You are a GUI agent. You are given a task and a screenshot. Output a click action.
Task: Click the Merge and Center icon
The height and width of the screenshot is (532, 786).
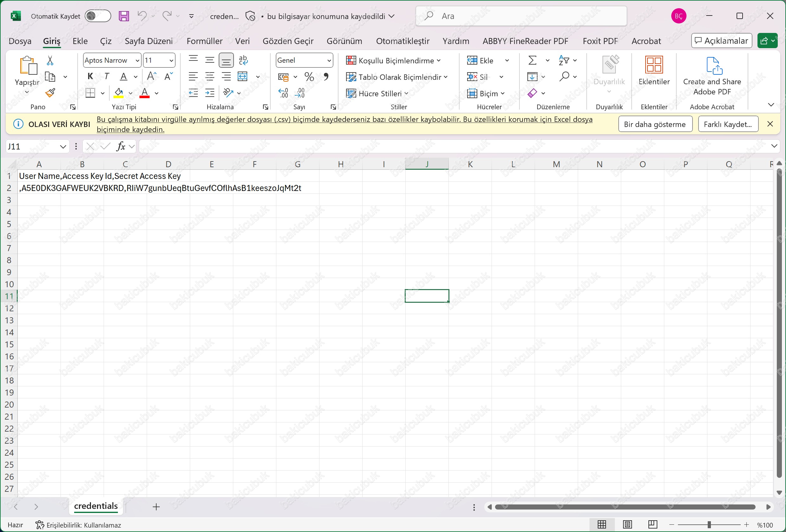pos(243,77)
